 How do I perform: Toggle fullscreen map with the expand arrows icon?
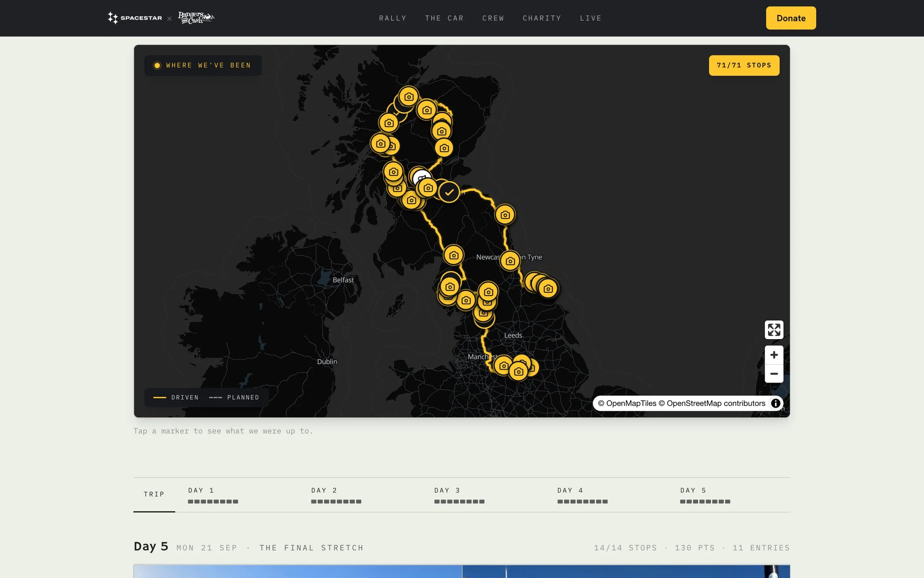[774, 330]
